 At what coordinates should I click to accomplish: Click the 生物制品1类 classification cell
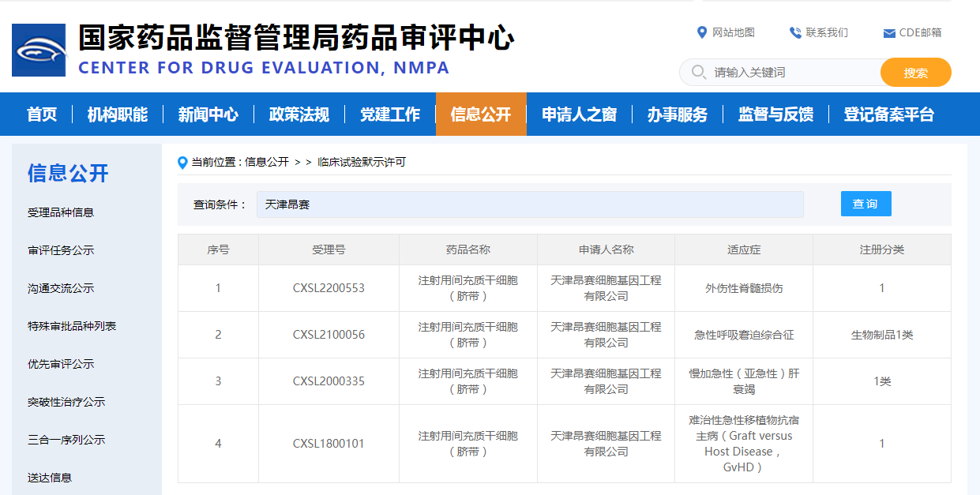(882, 335)
